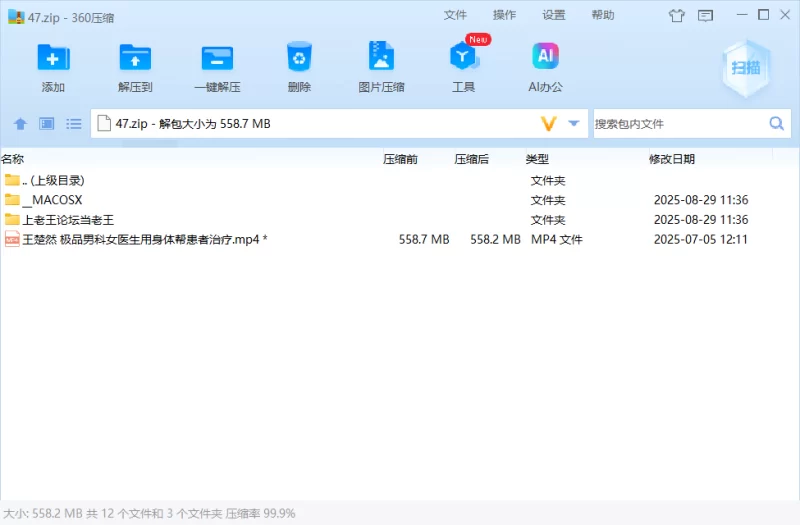Open the 帮助 menu

pyautogui.click(x=603, y=15)
